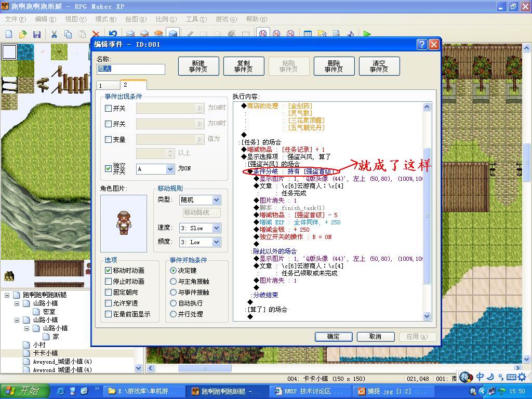The height and width of the screenshot is (399, 532).
Task: Click the 删除事件页 button
Action: 334,66
